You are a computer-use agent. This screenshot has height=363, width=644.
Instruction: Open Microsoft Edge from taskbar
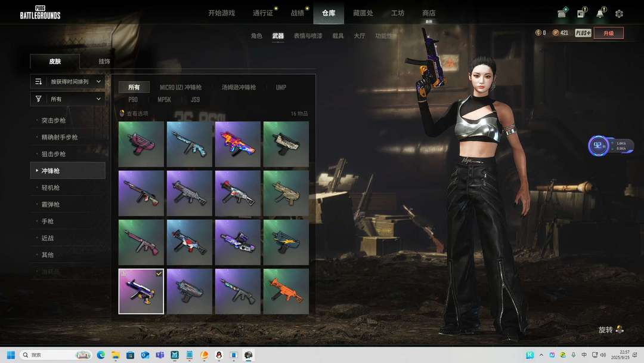click(101, 355)
